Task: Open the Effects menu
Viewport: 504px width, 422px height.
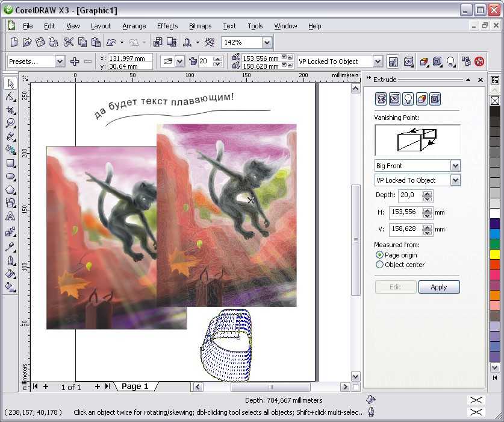Action: pos(167,26)
